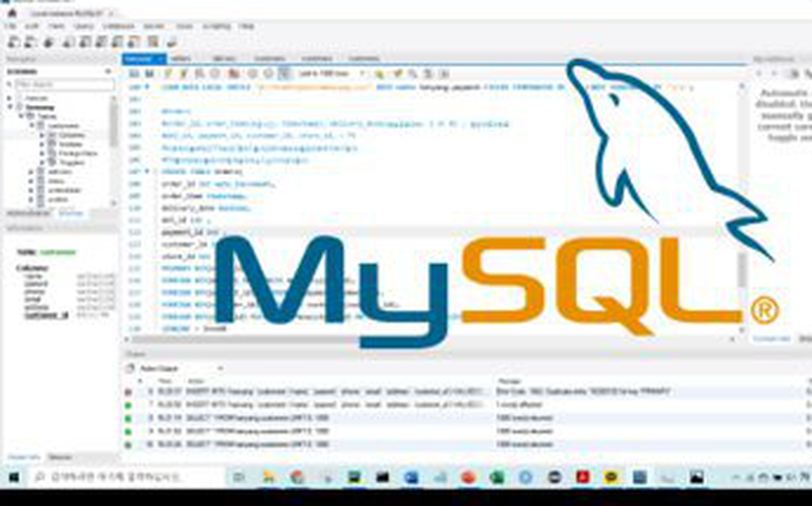The image size is (812, 506).
Task: Toggle invisible characters display
Action: (428, 74)
